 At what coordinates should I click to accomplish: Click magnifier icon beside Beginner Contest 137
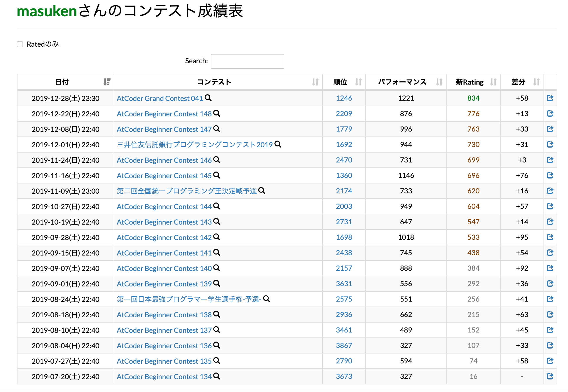click(217, 330)
